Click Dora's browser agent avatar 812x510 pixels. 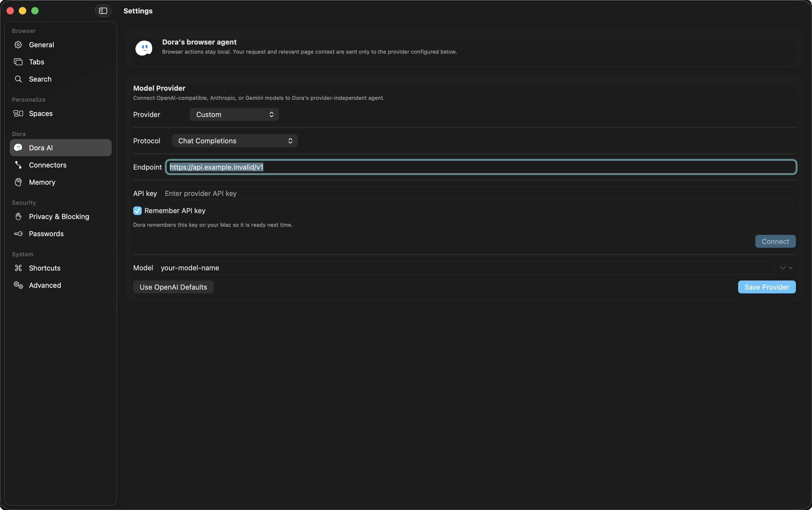[144, 48]
